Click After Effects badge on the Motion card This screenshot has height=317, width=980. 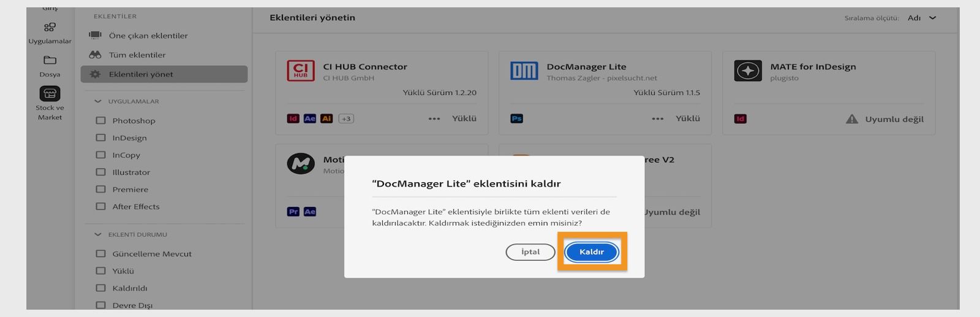pos(310,212)
